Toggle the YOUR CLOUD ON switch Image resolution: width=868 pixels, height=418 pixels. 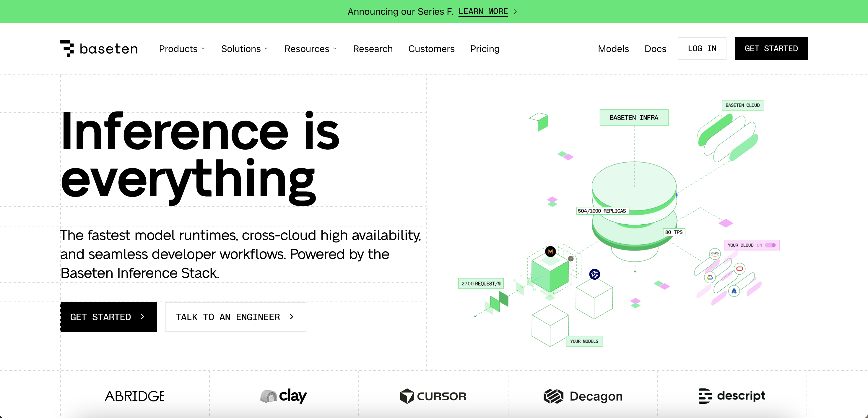[770, 245]
